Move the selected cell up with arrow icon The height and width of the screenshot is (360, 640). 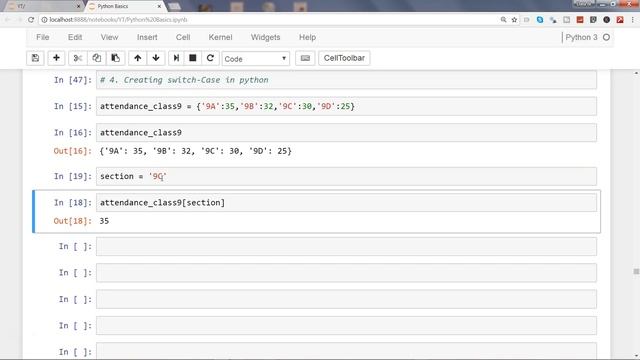138,58
